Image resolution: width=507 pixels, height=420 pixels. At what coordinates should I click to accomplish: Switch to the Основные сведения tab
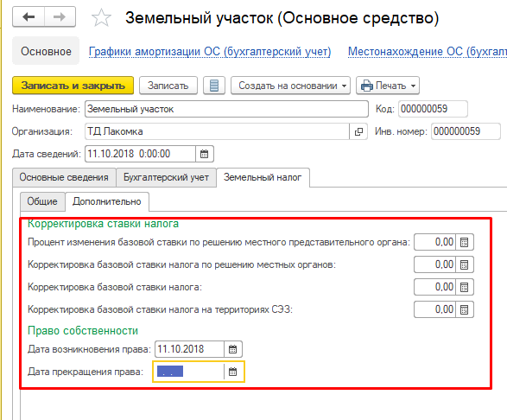[x=64, y=177]
